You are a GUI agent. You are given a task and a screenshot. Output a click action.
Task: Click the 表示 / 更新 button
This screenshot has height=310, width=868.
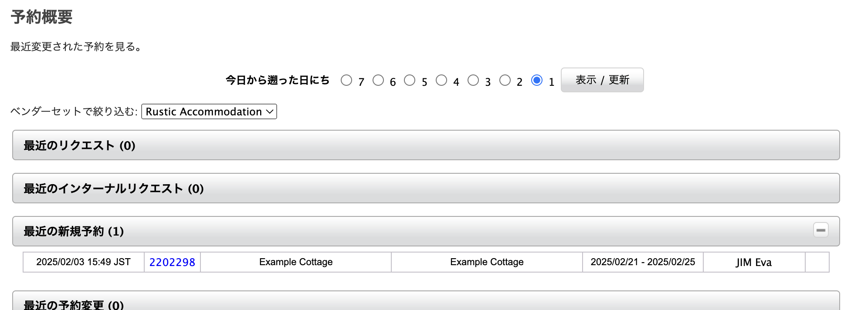[602, 80]
